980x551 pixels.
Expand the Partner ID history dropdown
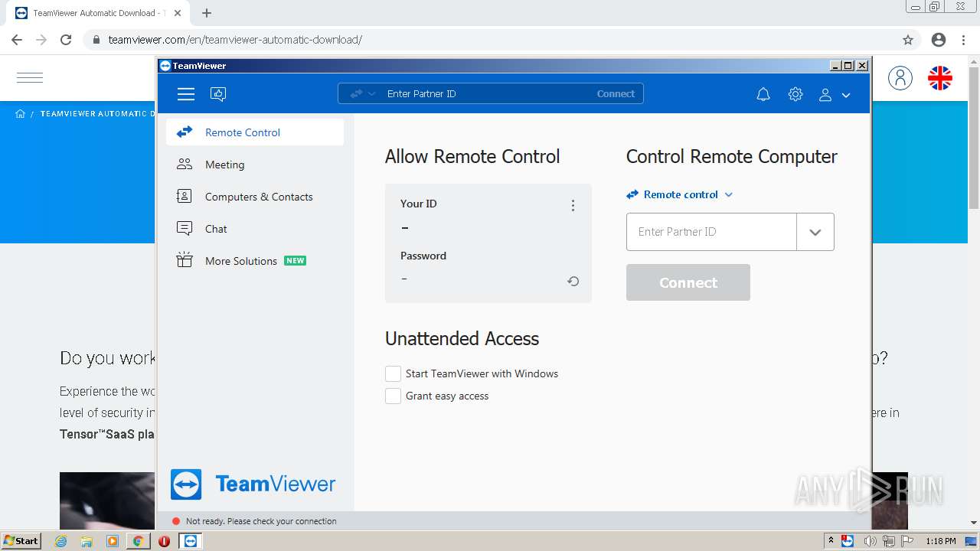coord(815,232)
